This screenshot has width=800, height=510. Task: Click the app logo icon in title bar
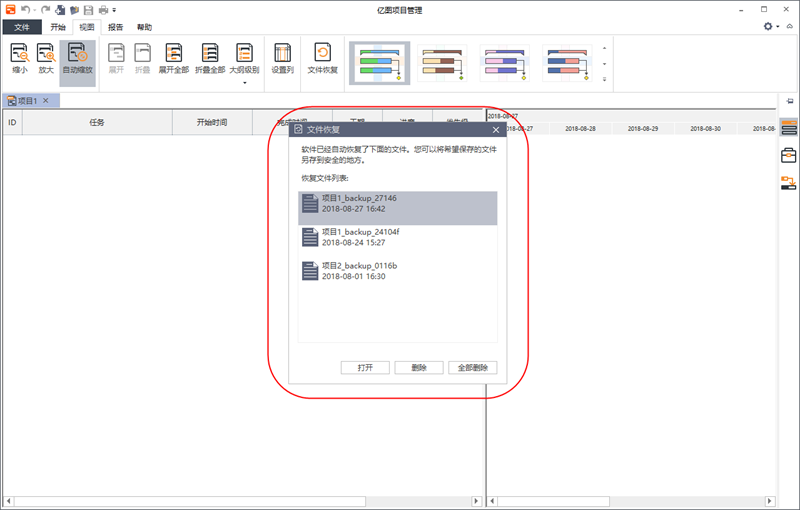10,9
